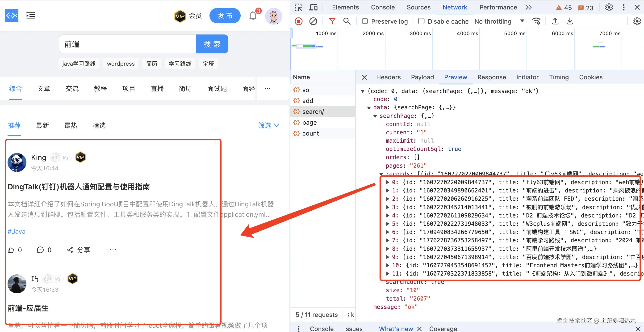Check the Disable cache option

421,21
